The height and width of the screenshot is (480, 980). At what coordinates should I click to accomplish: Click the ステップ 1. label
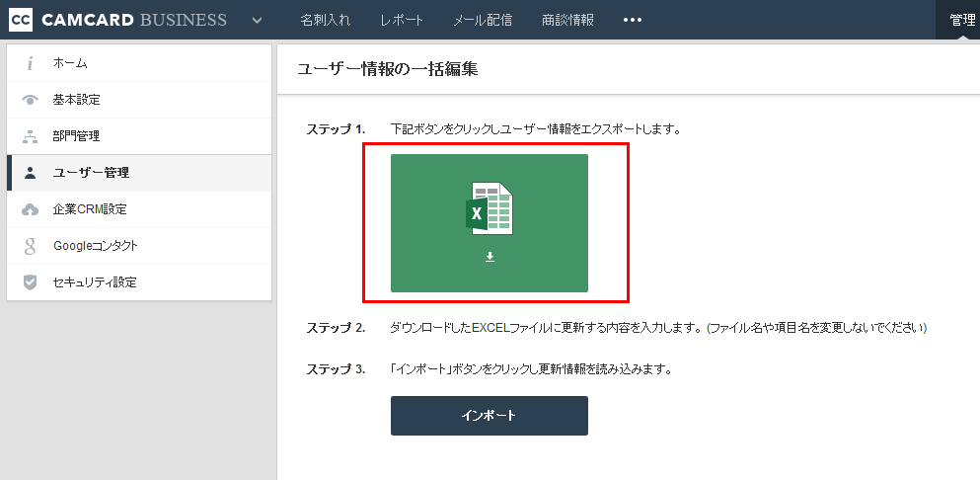coord(336,130)
